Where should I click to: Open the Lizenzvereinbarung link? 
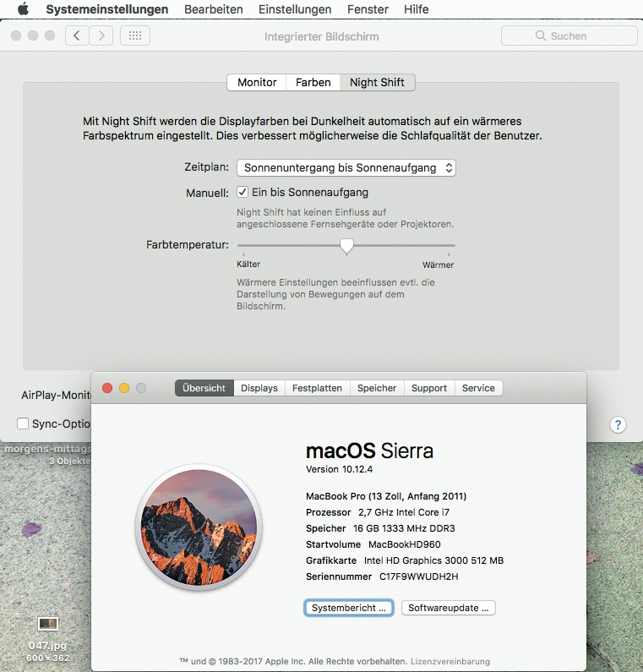click(x=450, y=661)
